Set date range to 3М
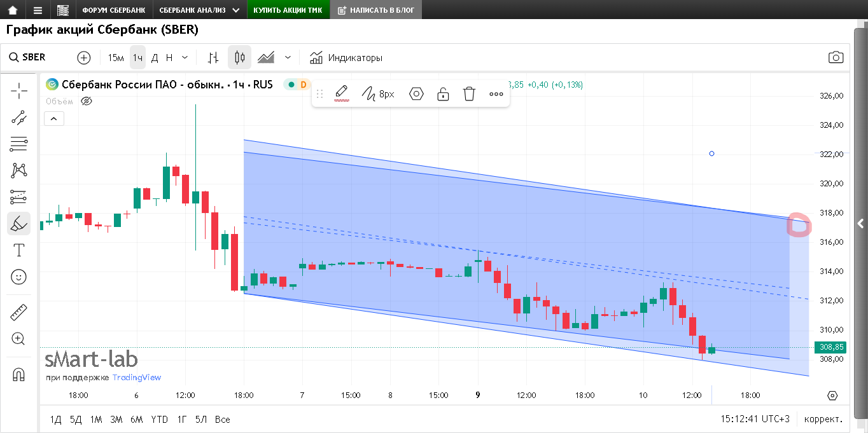Screen dimensions: 868x433 click(116, 420)
